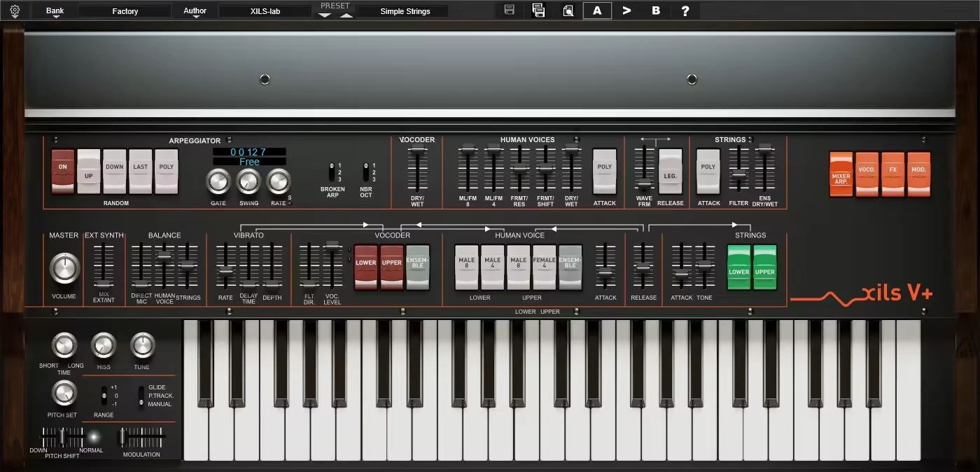Enable arpeggiator UP mode
Image resolution: width=980 pixels, height=472 pixels.
pos(89,171)
